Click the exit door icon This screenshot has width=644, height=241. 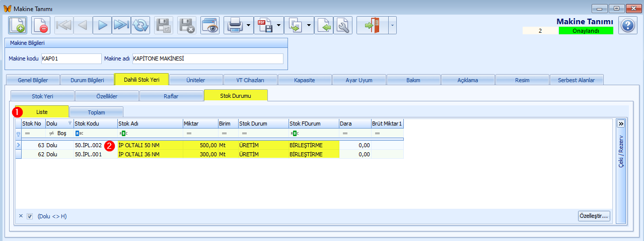coord(372,25)
